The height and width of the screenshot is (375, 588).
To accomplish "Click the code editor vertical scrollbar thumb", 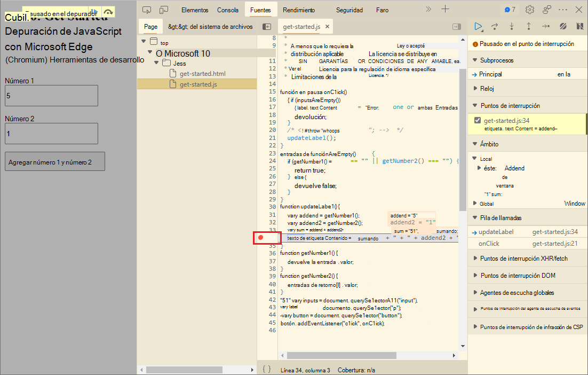I will pyautogui.click(x=463, y=139).
